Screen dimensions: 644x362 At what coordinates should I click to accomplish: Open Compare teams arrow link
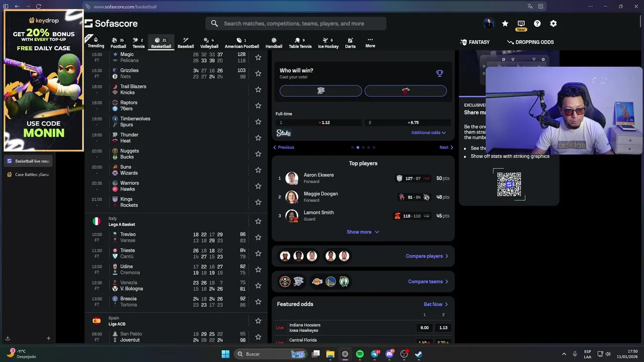(x=428, y=282)
